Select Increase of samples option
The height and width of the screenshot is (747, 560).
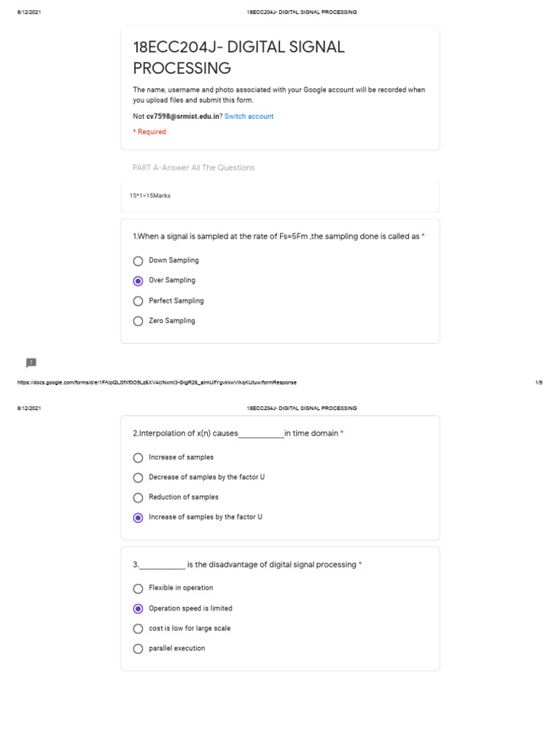tap(138, 457)
